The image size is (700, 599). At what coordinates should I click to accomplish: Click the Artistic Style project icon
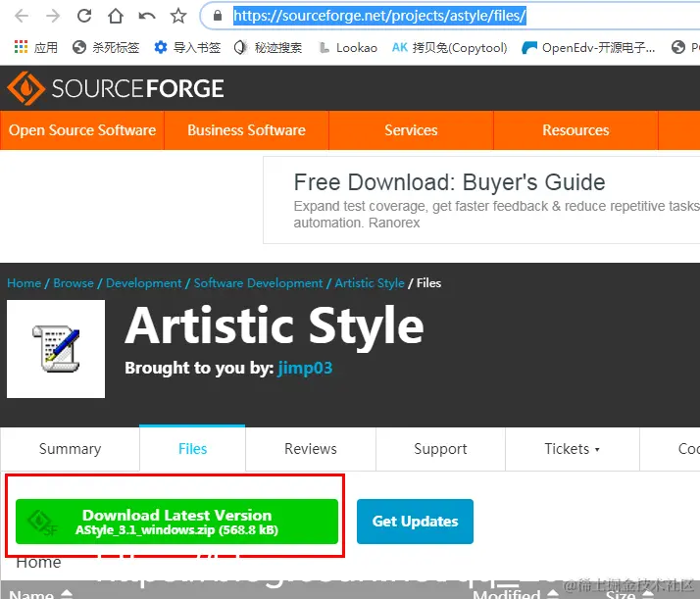(x=56, y=349)
